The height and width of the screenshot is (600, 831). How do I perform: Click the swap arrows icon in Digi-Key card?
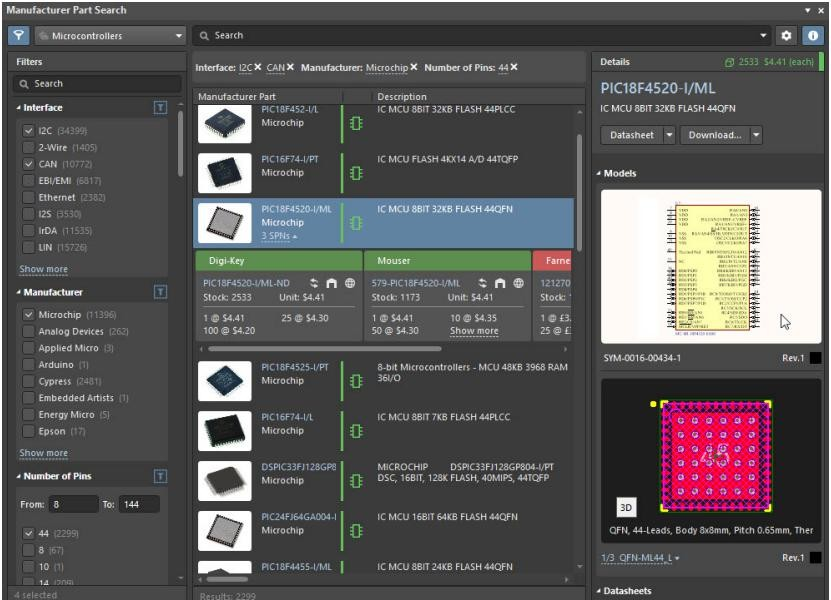tap(314, 283)
